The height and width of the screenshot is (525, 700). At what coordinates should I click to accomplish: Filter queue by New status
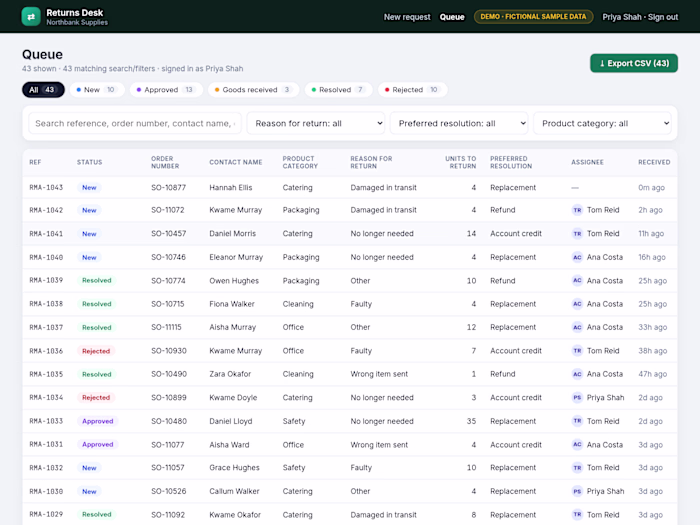[x=96, y=90]
